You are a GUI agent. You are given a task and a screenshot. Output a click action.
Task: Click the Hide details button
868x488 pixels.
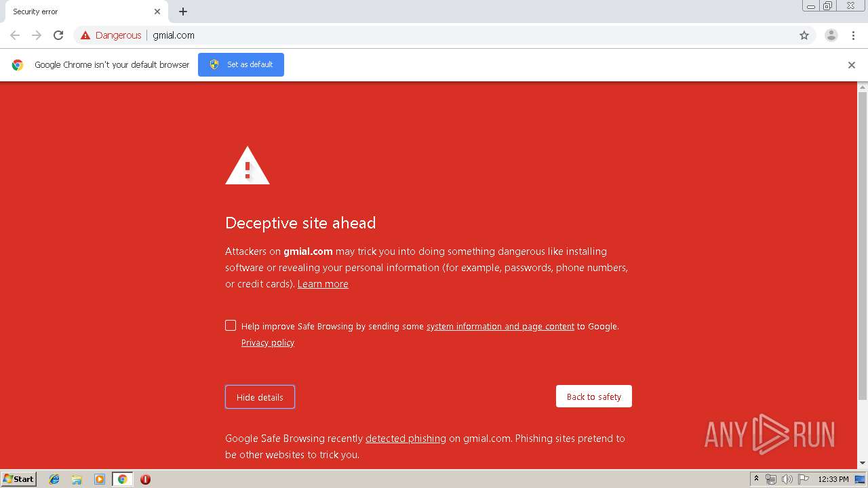260,397
